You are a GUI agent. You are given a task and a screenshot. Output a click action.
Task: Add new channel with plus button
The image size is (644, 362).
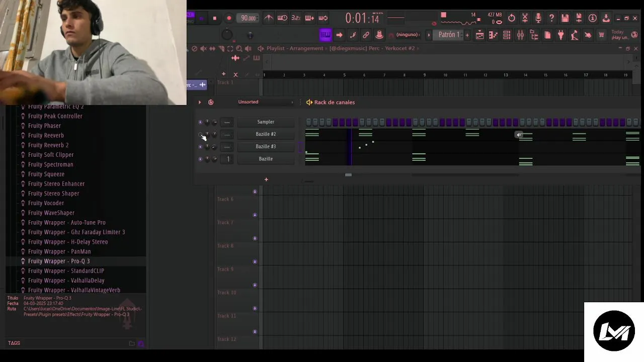click(266, 179)
